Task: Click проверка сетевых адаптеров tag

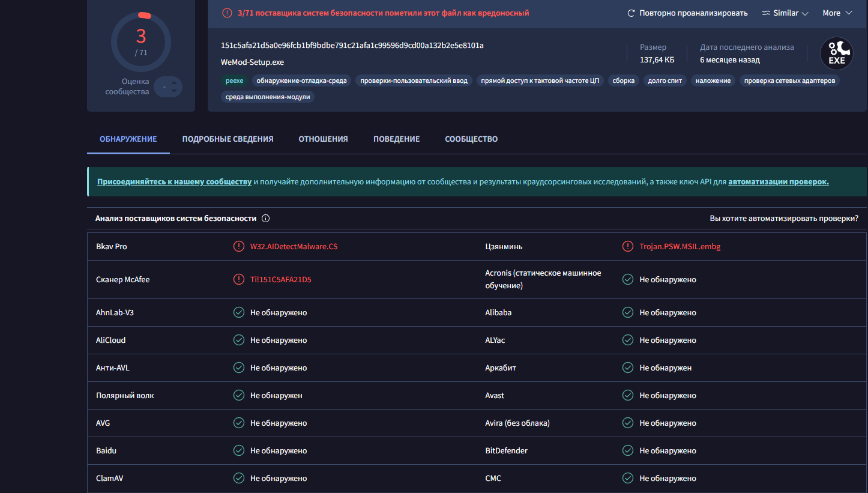Action: coord(789,80)
